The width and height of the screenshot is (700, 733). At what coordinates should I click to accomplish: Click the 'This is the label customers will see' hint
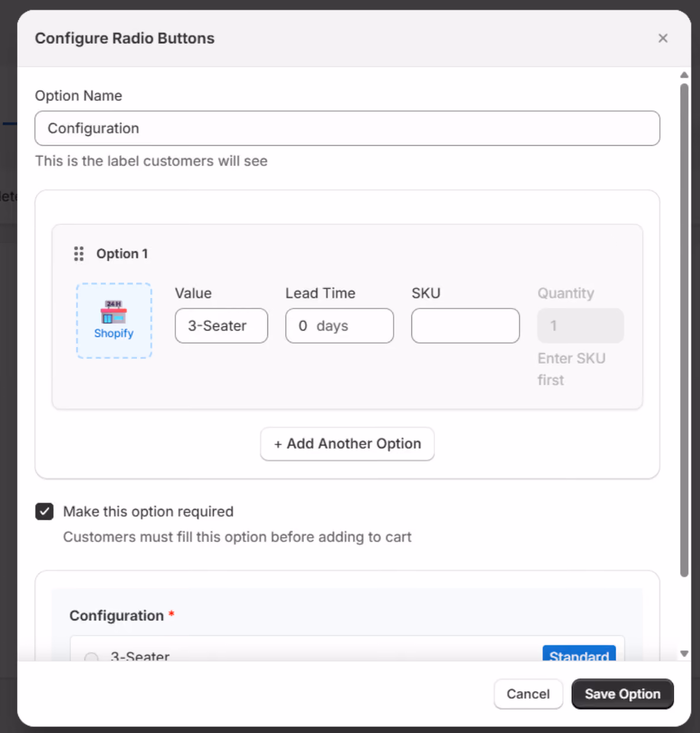[151, 161]
